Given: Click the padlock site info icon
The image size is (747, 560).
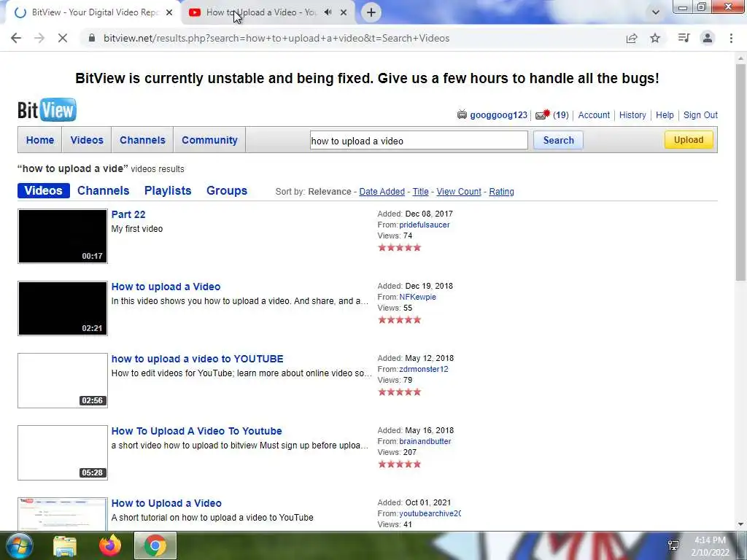Looking at the screenshot, I should pos(92,38).
